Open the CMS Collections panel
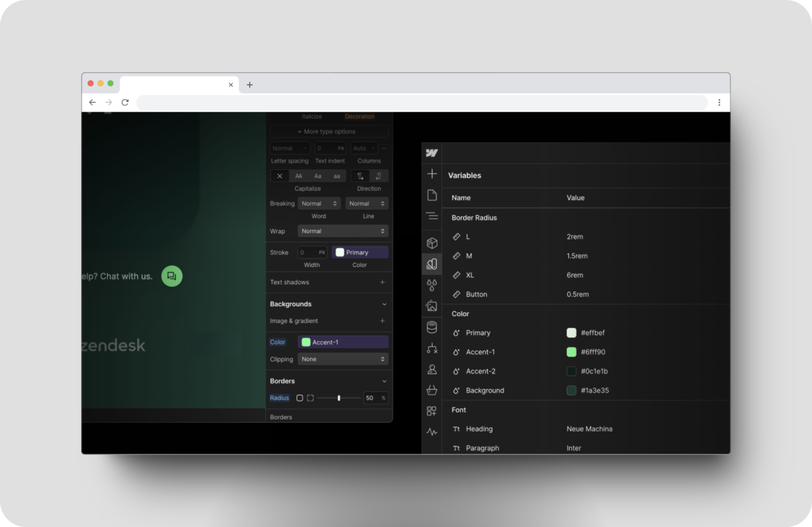Screen dimensions: 812x527 tap(432, 327)
